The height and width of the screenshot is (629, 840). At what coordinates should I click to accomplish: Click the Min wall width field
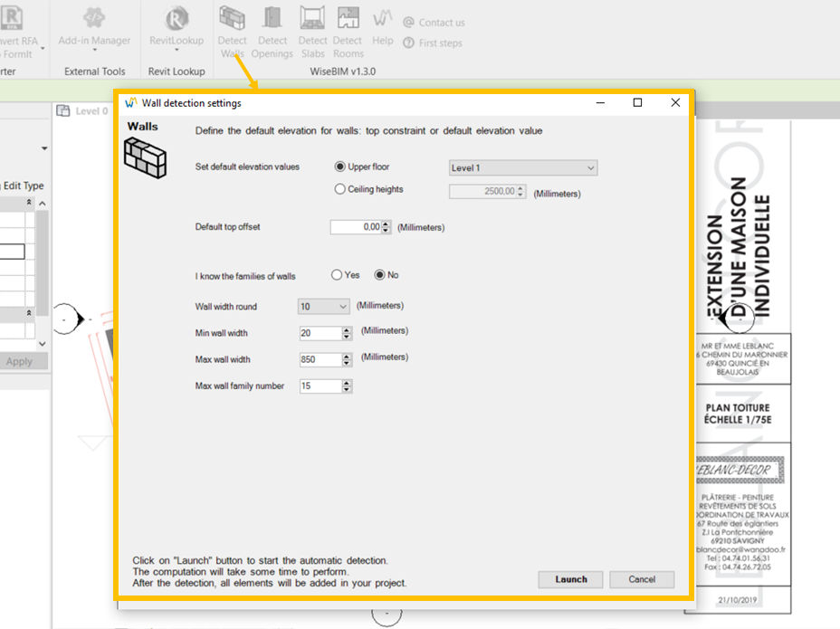pos(320,333)
